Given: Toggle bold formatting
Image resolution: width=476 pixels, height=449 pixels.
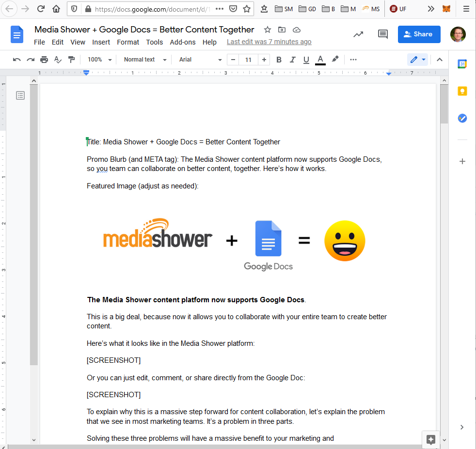Looking at the screenshot, I should pyautogui.click(x=279, y=60).
